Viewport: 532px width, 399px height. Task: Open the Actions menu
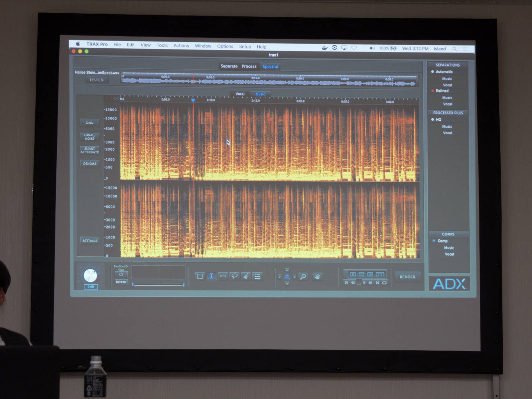tap(181, 46)
